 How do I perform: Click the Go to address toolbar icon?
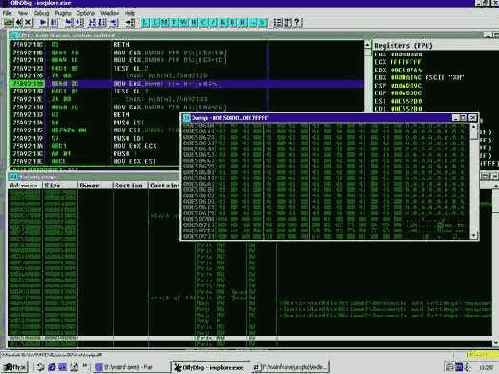click(130, 23)
